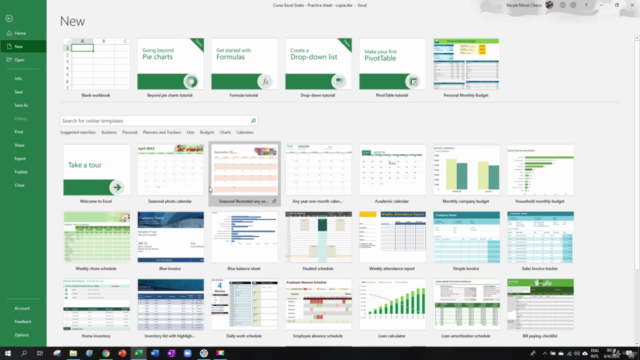Open the Drop-down tutorial template
640x360 pixels.
(x=318, y=68)
